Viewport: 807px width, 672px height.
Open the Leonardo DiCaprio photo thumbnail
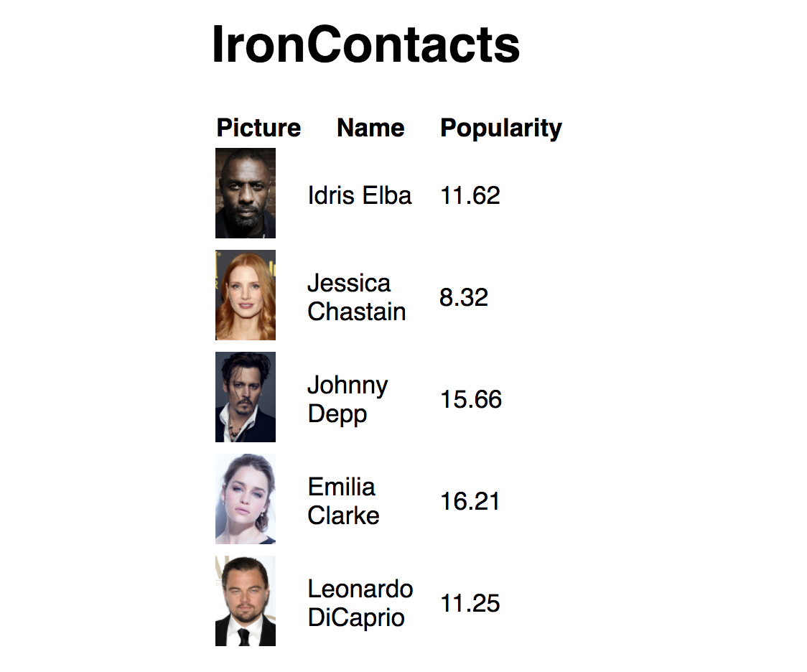click(x=246, y=600)
